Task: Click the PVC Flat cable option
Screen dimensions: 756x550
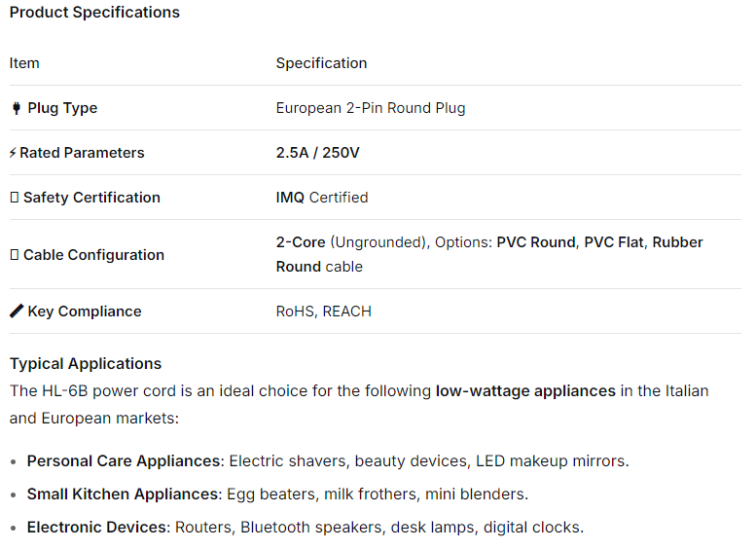Action: click(x=614, y=242)
